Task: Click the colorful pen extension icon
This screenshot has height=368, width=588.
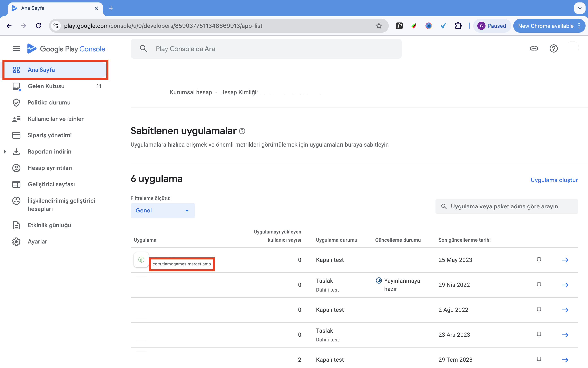Action: pos(414,26)
